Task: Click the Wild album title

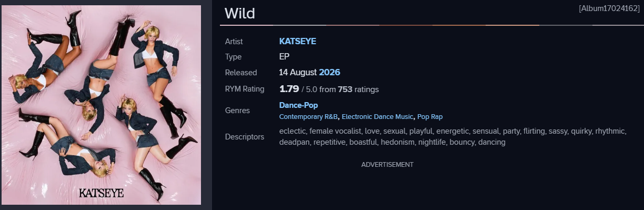Action: pos(240,13)
